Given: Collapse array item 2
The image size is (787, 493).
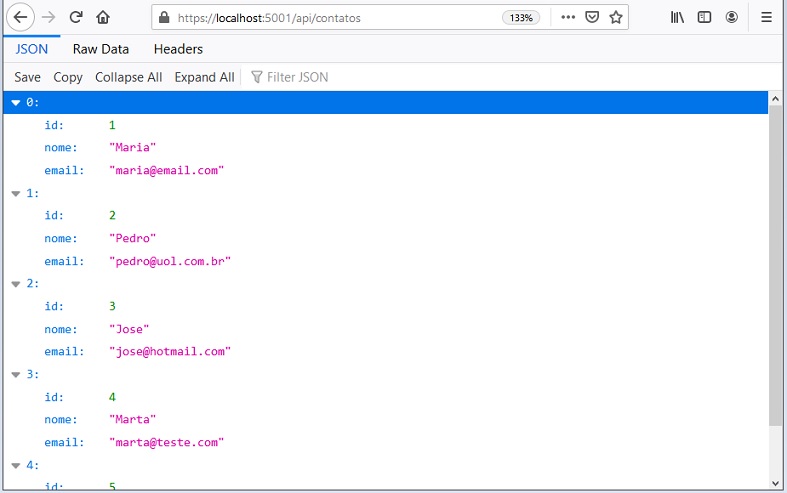Looking at the screenshot, I should click(x=16, y=284).
